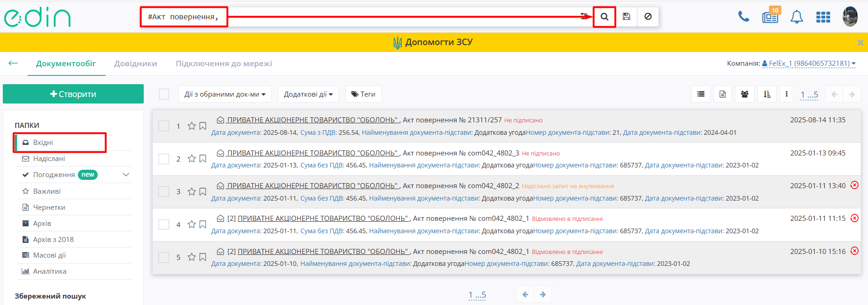The height and width of the screenshot is (305, 868).
Task: Check the box for document row 5
Action: click(164, 257)
